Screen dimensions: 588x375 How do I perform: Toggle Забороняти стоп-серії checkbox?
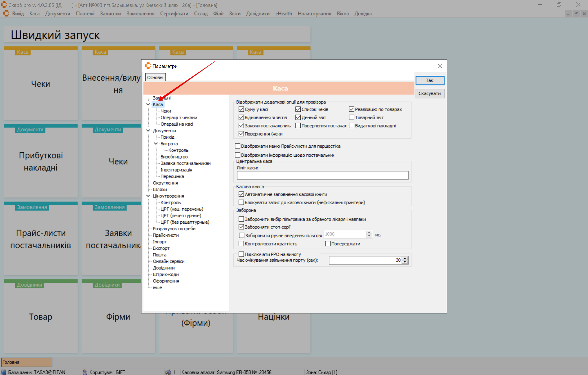(241, 227)
